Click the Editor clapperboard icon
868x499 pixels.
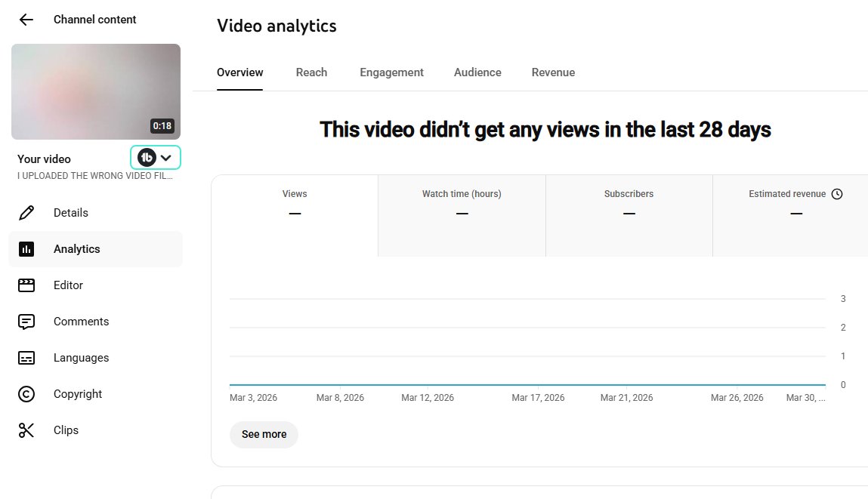(26, 285)
